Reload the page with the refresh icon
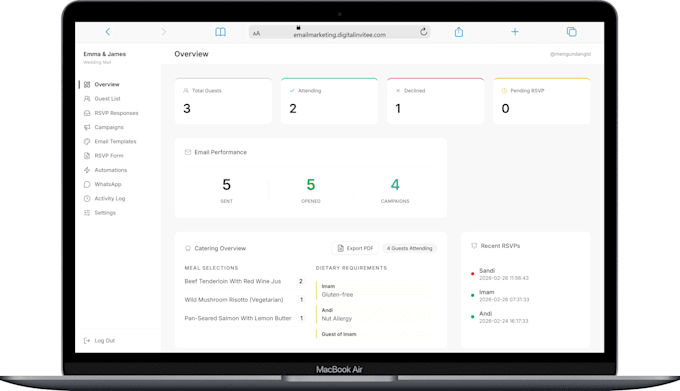The width and height of the screenshot is (680, 391). click(x=423, y=31)
